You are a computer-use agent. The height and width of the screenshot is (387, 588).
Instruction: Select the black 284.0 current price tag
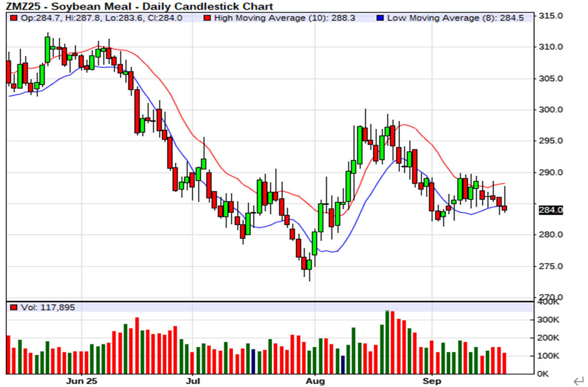point(550,210)
